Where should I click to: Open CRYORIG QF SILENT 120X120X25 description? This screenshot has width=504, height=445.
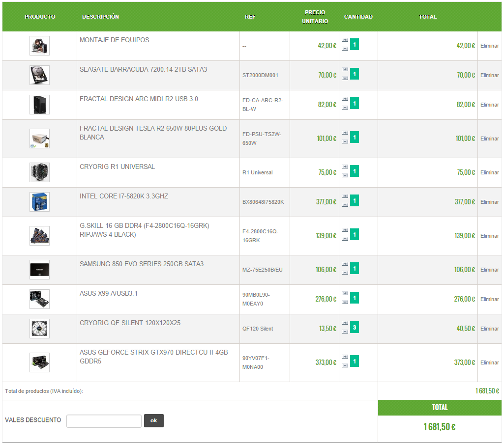[x=130, y=323]
